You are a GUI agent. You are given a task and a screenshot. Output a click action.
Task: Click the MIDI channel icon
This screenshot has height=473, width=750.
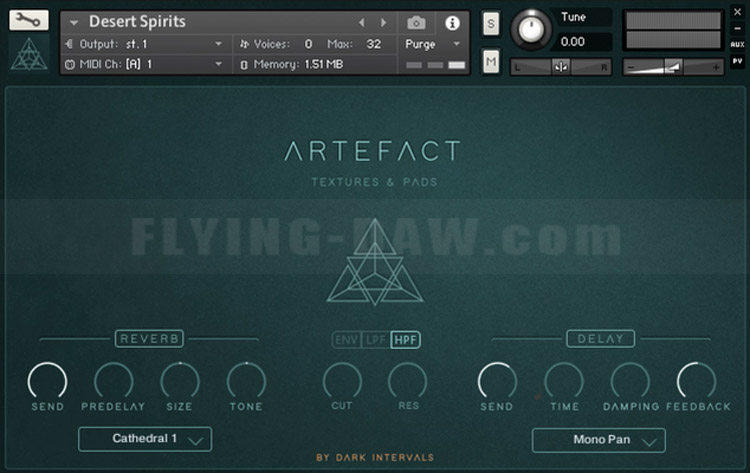coord(70,64)
